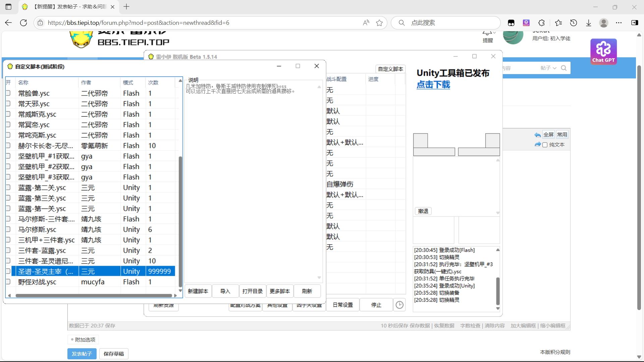Reload the page with refresh icon

(23, 23)
